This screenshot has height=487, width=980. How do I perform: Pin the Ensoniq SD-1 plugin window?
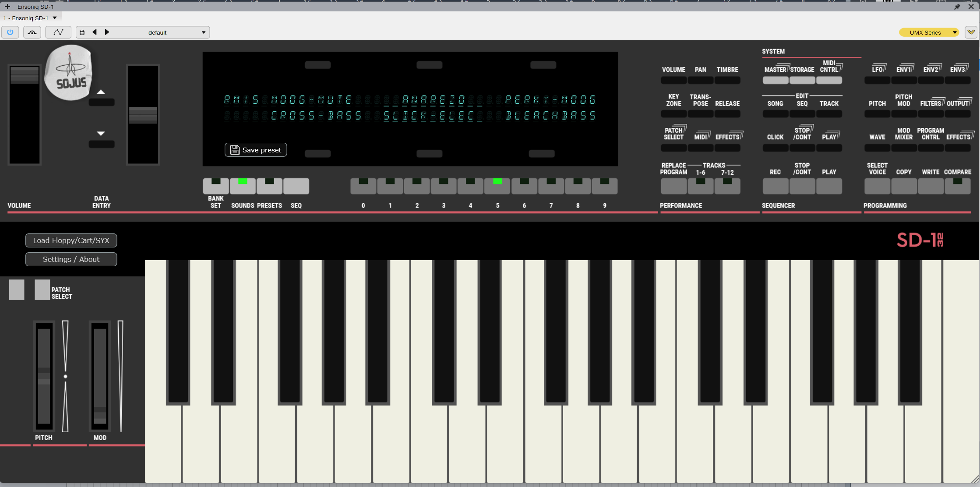957,7
